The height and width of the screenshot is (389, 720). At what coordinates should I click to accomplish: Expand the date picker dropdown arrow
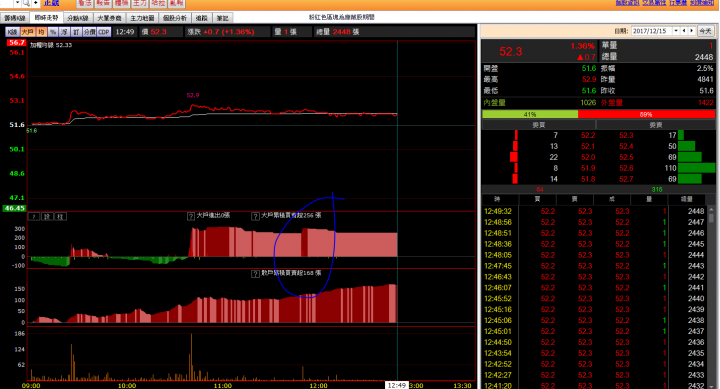pos(676,31)
